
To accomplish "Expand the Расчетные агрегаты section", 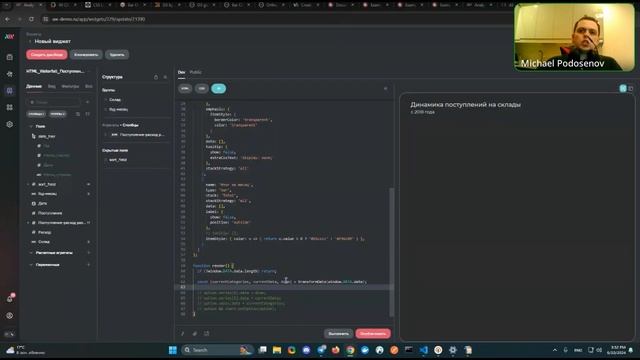I will (31, 253).
